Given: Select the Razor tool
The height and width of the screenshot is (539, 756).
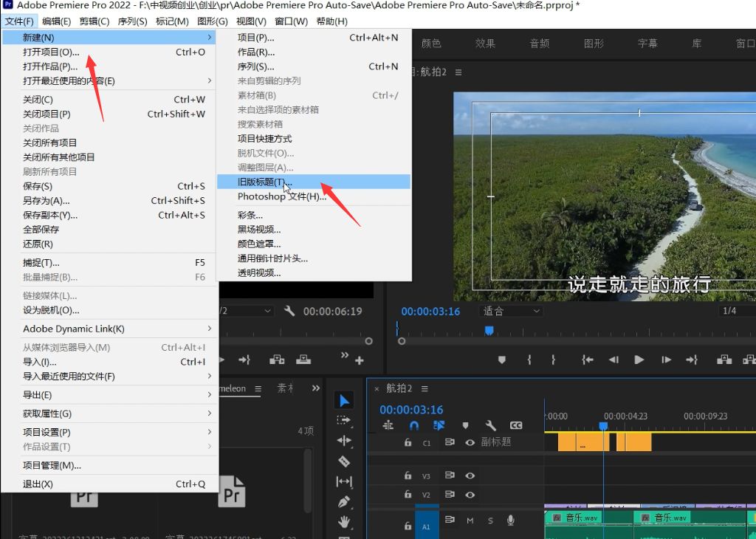Looking at the screenshot, I should [344, 461].
